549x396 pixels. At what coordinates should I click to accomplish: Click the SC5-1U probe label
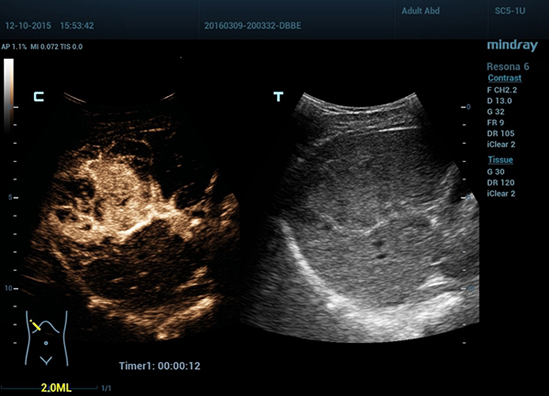tap(510, 11)
